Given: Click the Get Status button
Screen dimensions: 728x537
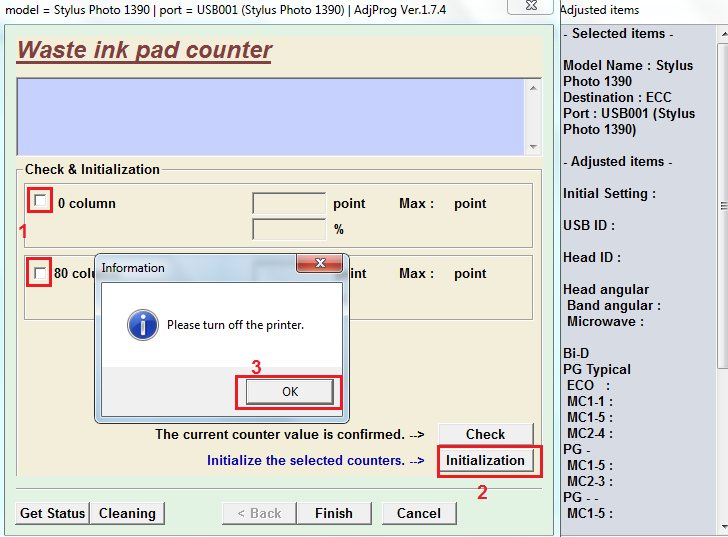Looking at the screenshot, I should 52,513.
